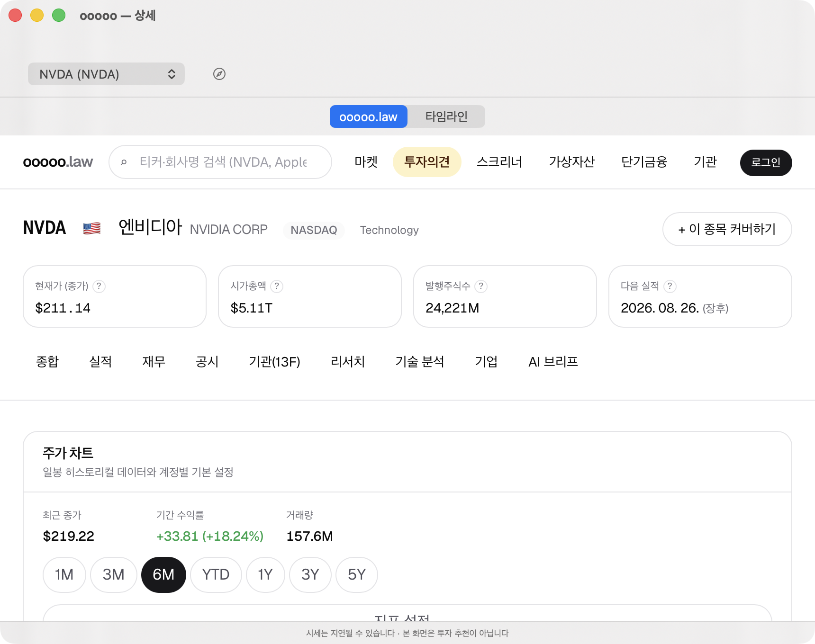Switch to the ooooo.law segment

(369, 116)
